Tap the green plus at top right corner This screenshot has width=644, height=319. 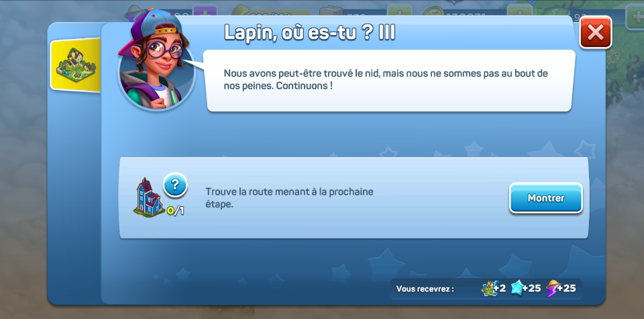coord(635,16)
